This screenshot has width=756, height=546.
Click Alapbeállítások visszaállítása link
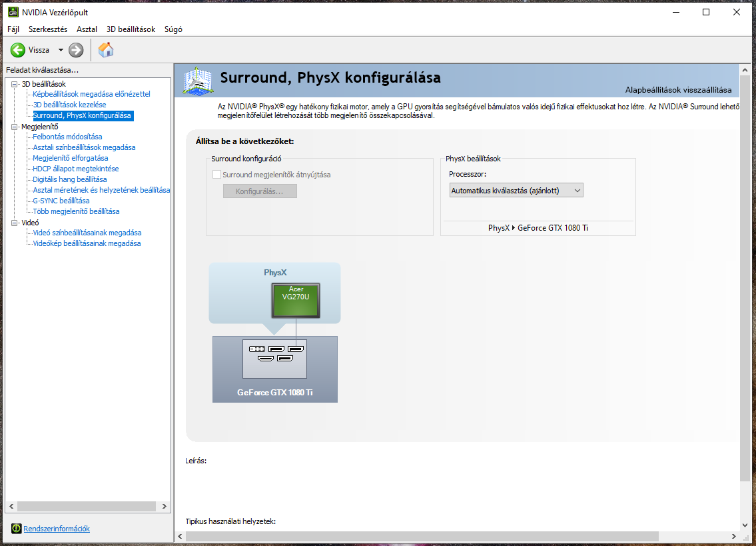(678, 90)
